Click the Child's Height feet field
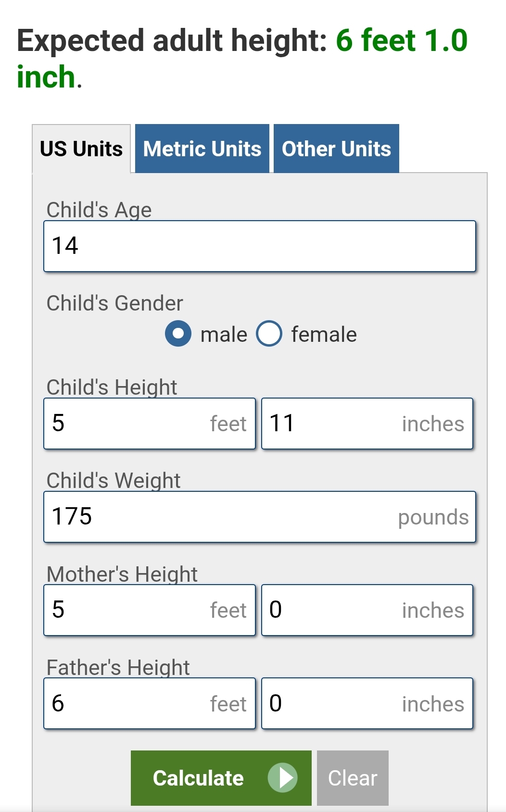 (149, 424)
